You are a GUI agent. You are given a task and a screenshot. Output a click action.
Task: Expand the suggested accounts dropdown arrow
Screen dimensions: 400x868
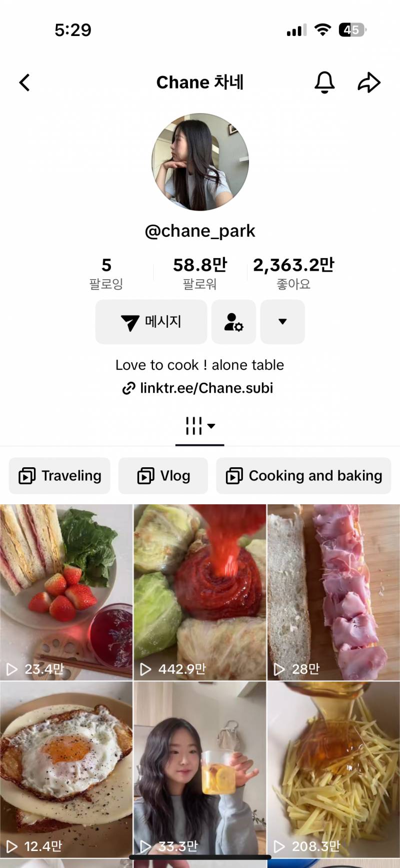point(282,322)
